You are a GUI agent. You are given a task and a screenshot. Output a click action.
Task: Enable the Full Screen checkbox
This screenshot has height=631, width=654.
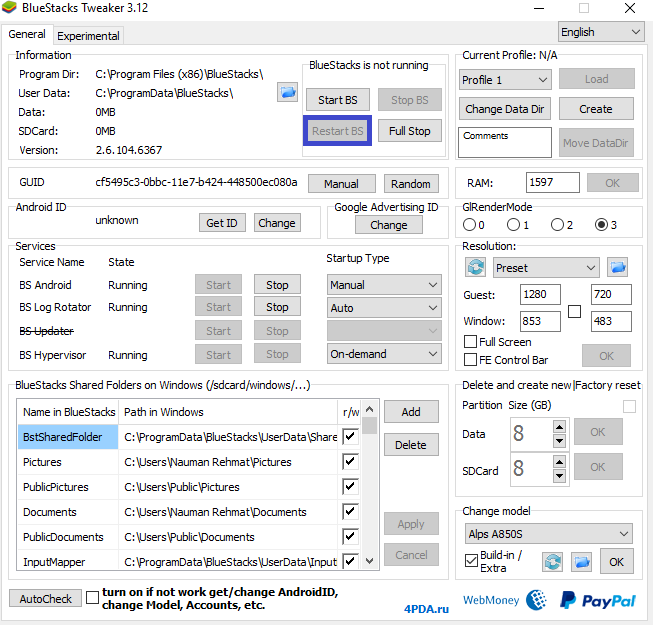(471, 342)
